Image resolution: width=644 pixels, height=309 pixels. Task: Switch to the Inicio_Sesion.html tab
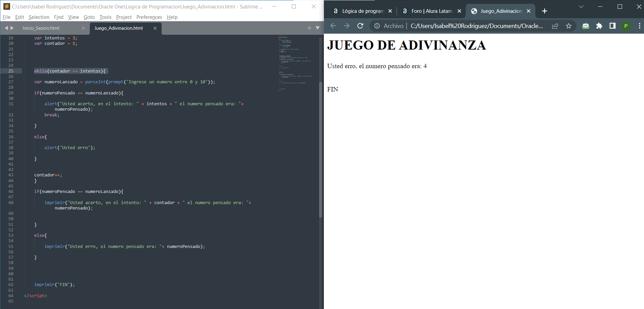click(x=41, y=28)
